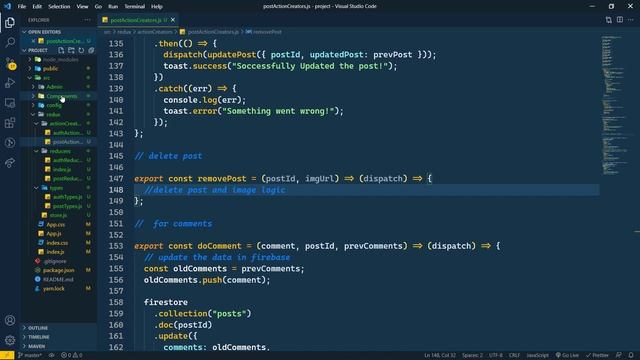
Task: Open the Run and Debug view
Action: [10, 82]
